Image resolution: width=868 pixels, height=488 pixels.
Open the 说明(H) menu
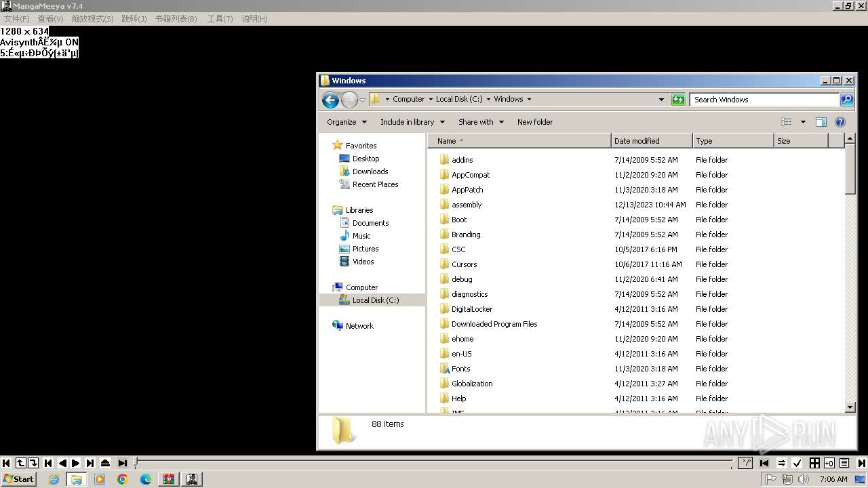254,18
